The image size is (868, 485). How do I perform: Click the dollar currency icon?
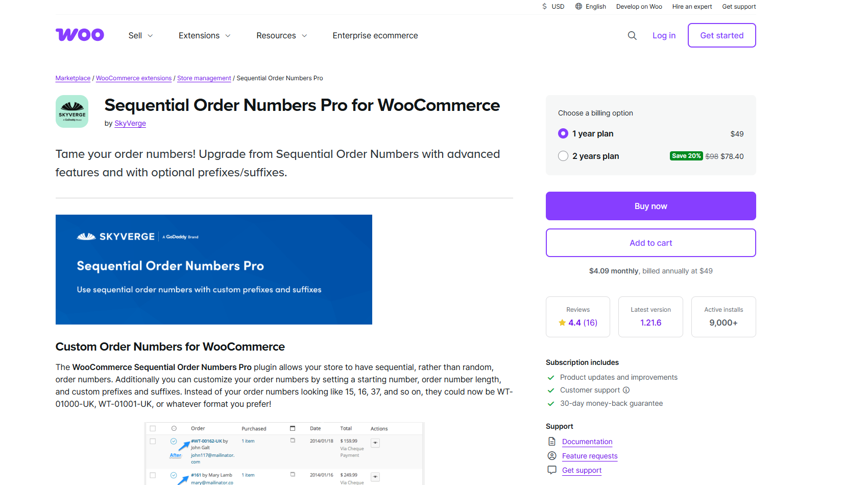click(545, 7)
